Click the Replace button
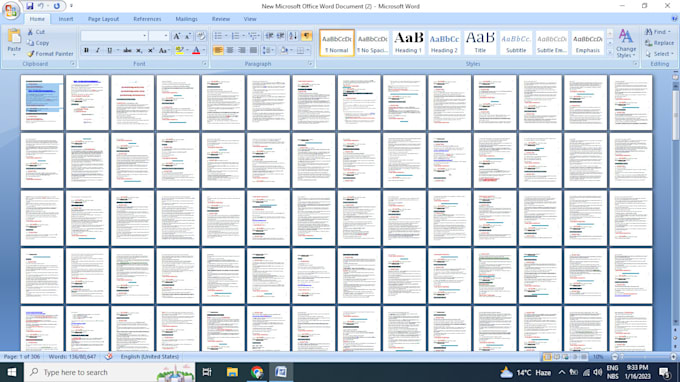680x382 pixels. coord(659,43)
